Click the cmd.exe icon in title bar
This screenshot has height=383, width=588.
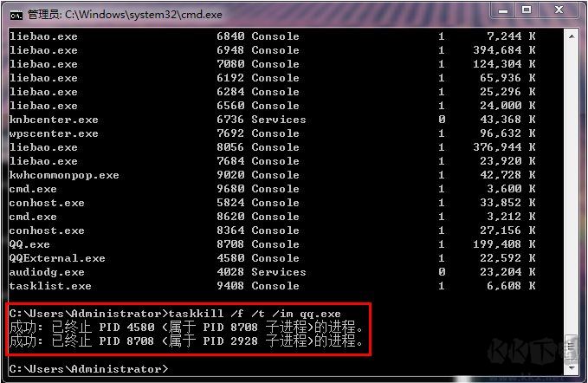click(x=16, y=15)
